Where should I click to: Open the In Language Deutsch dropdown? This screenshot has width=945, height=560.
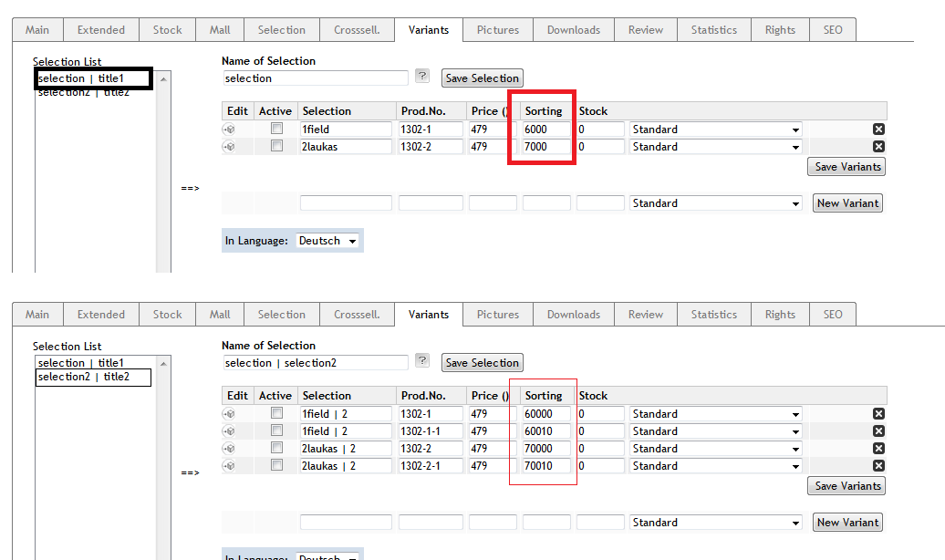tap(327, 241)
